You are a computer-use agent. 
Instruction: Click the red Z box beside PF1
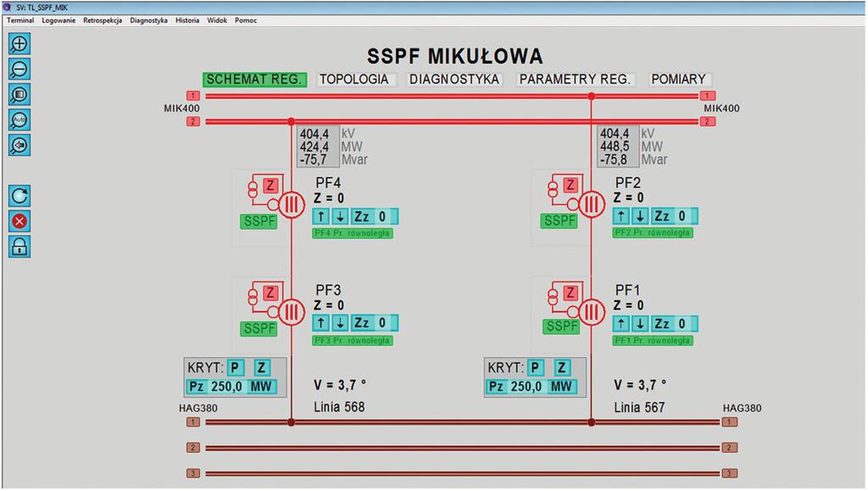pyautogui.click(x=570, y=293)
